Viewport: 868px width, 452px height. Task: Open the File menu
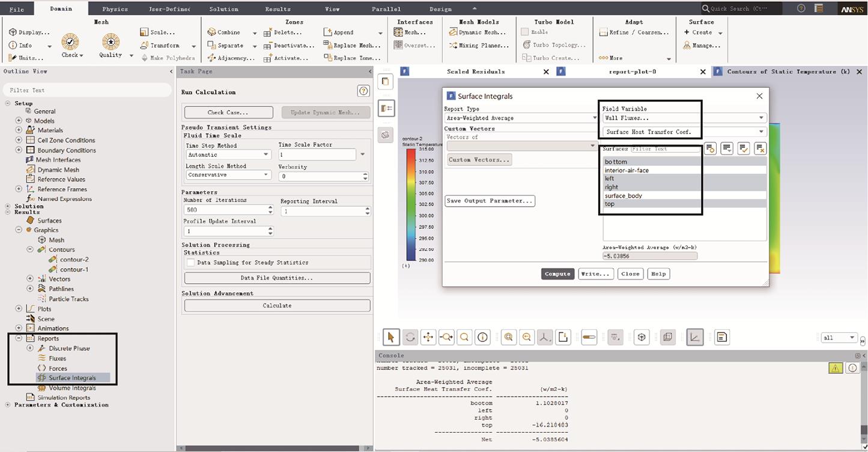click(x=17, y=9)
